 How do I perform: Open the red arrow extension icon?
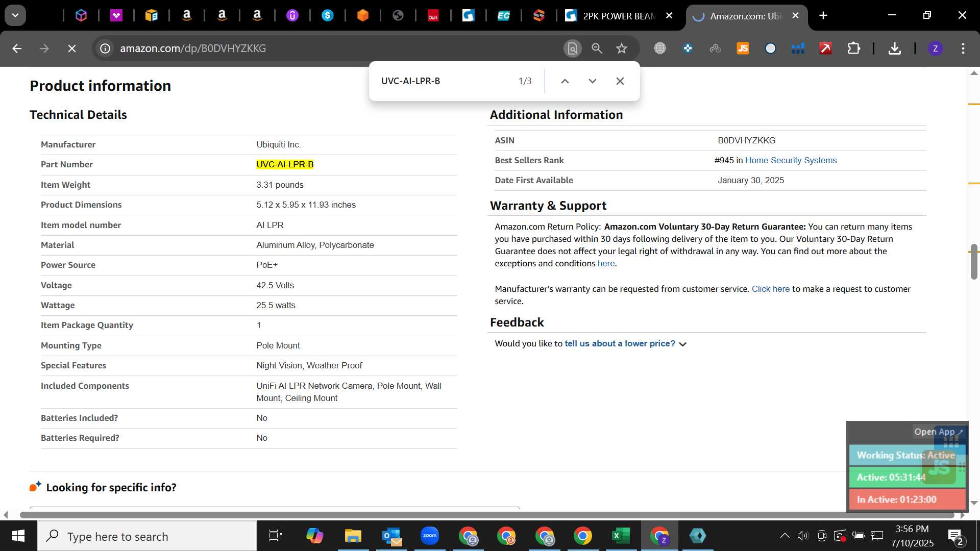coord(825,48)
